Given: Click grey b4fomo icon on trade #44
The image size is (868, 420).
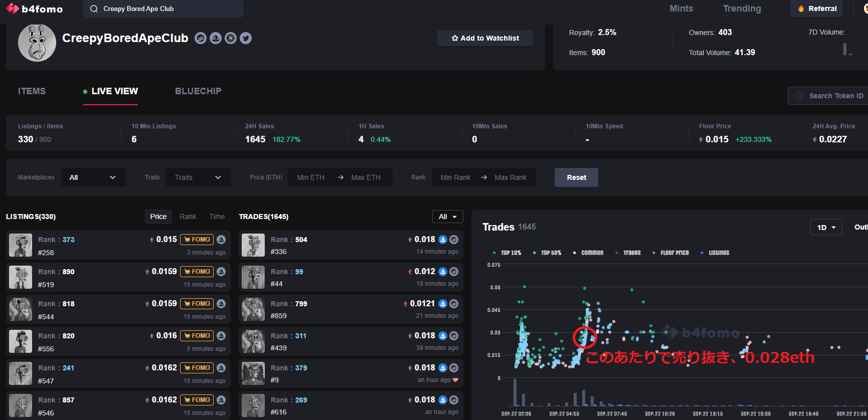Looking at the screenshot, I should pyautogui.click(x=454, y=272).
